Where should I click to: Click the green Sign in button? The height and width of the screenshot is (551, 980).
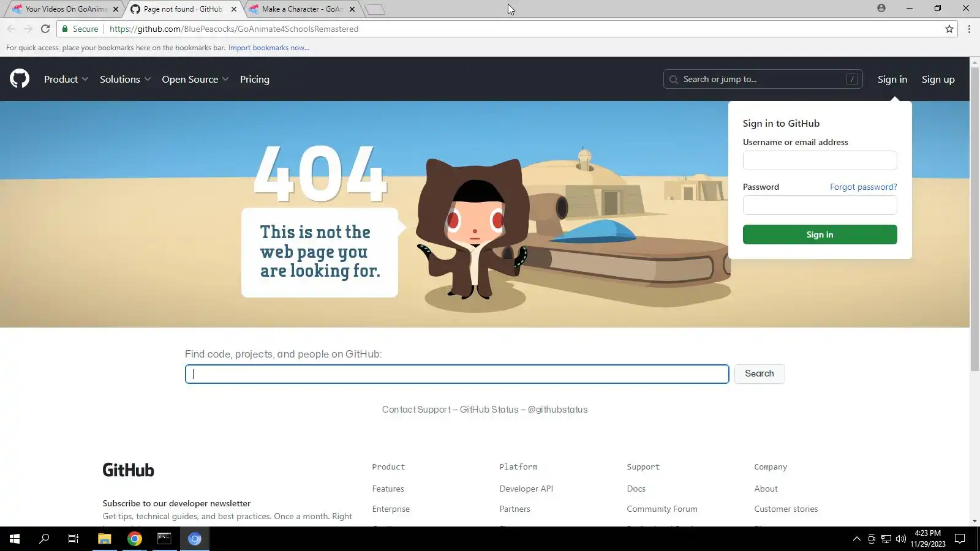pos(820,234)
